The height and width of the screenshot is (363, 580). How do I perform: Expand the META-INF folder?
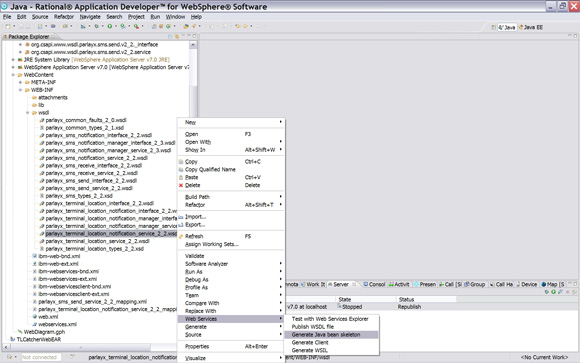click(x=20, y=83)
